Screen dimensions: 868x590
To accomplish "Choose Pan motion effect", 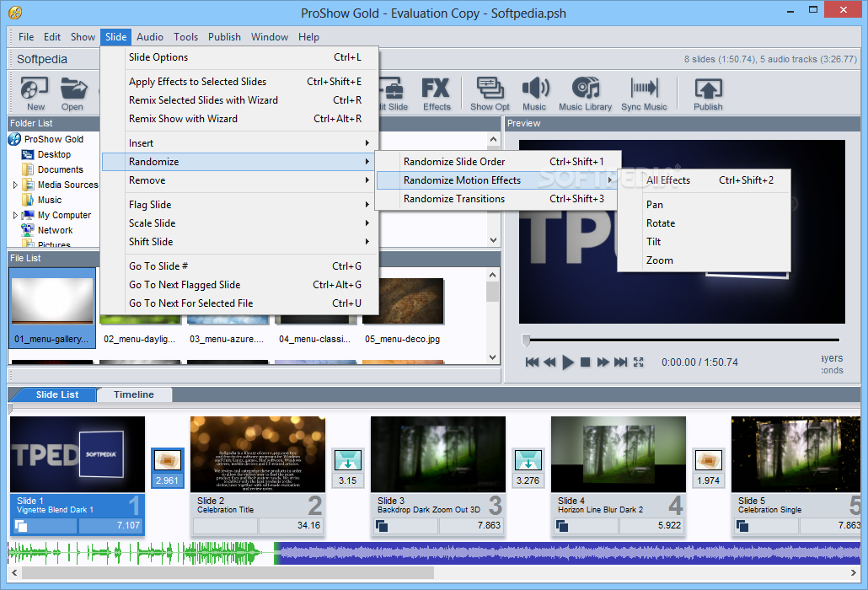I will [x=705, y=205].
